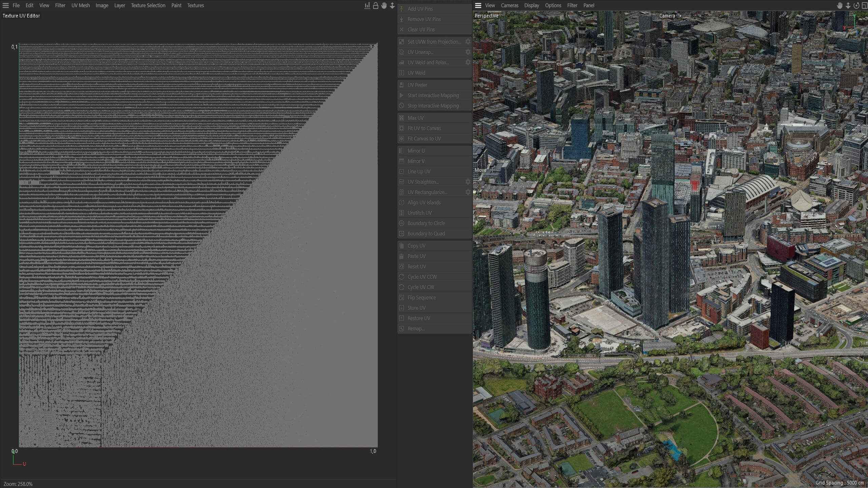Screen dimensions: 868x488
Task: Open UV Unwrap settings gear
Action: 468,52
